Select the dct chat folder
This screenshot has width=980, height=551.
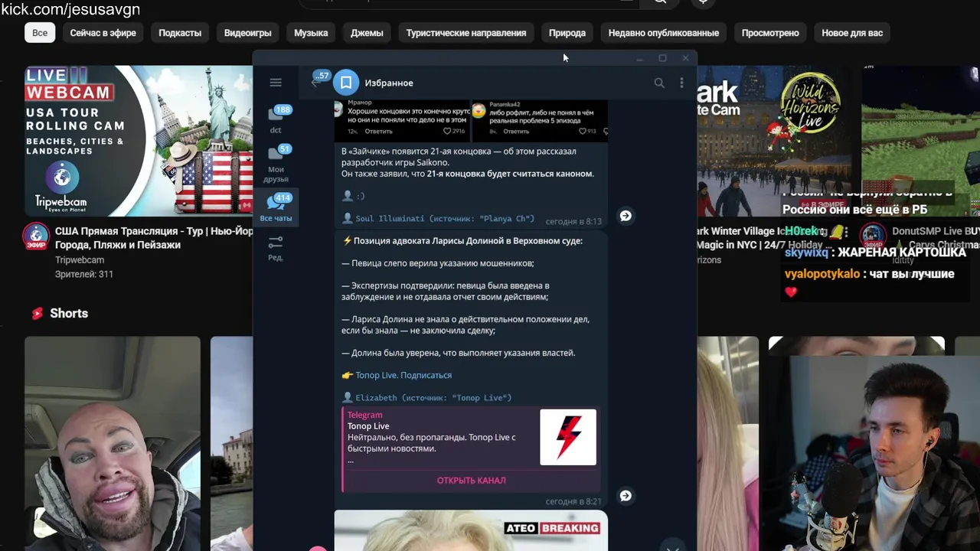pyautogui.click(x=276, y=120)
